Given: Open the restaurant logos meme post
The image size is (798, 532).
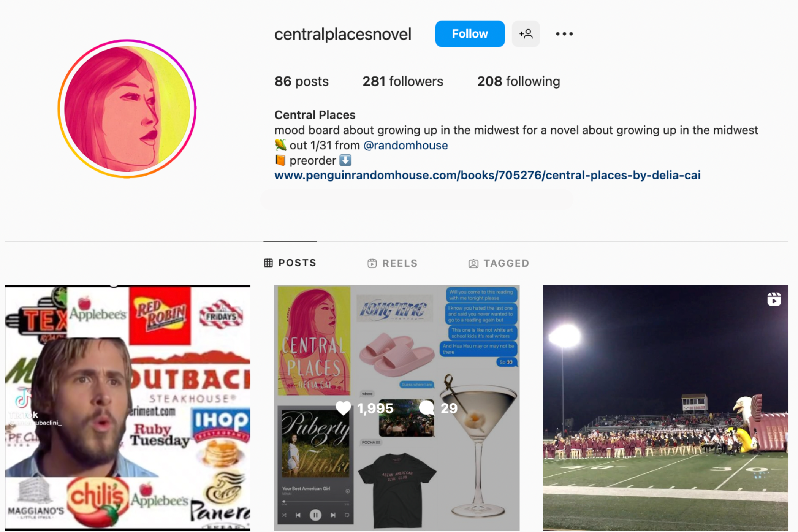Looking at the screenshot, I should click(x=128, y=408).
